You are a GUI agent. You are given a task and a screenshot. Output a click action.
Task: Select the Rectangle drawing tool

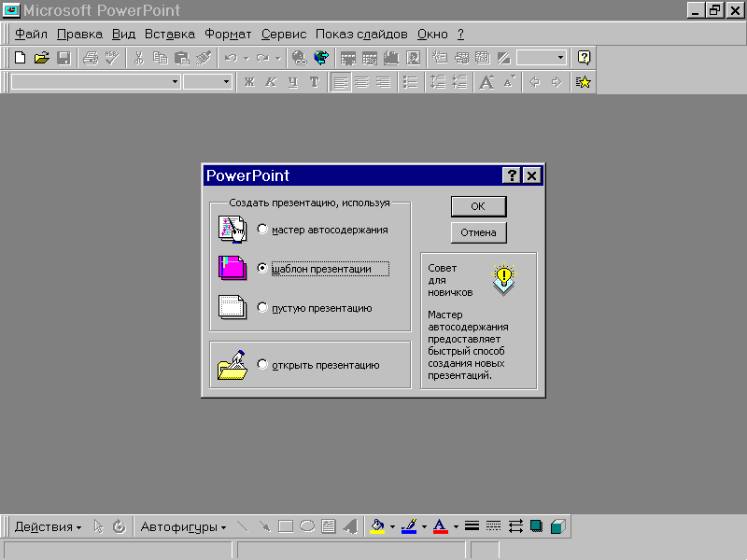coord(286,526)
